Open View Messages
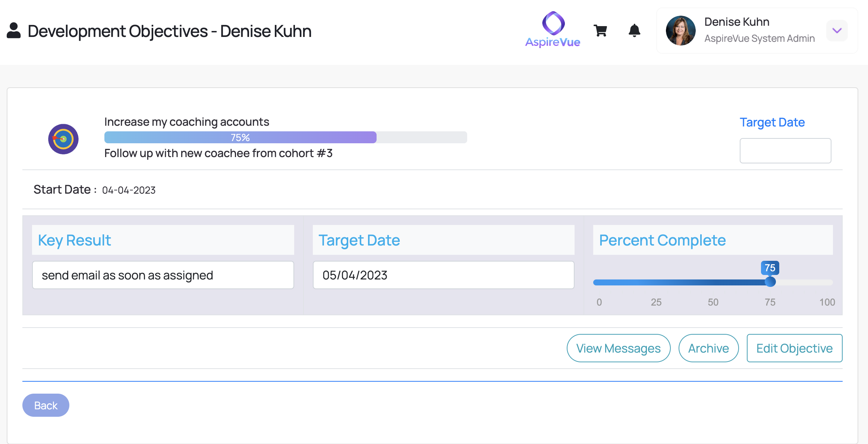The height and width of the screenshot is (444, 868). click(x=619, y=348)
